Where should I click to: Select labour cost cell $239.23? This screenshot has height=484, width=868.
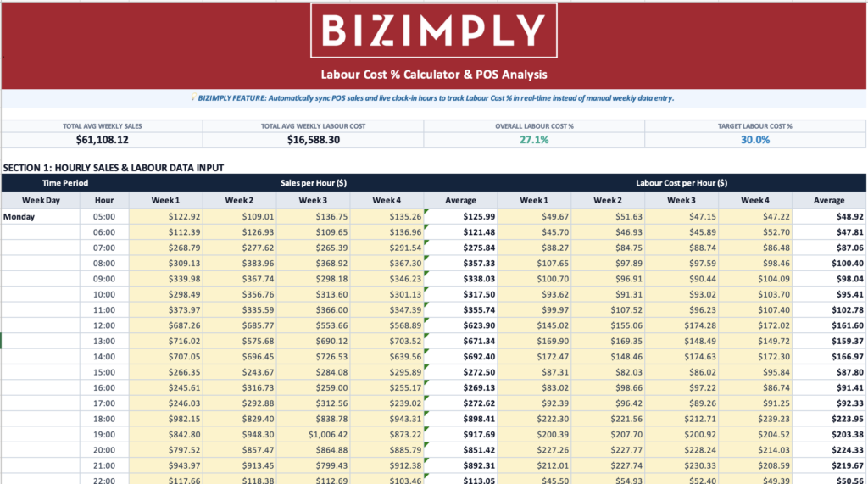[755, 419]
